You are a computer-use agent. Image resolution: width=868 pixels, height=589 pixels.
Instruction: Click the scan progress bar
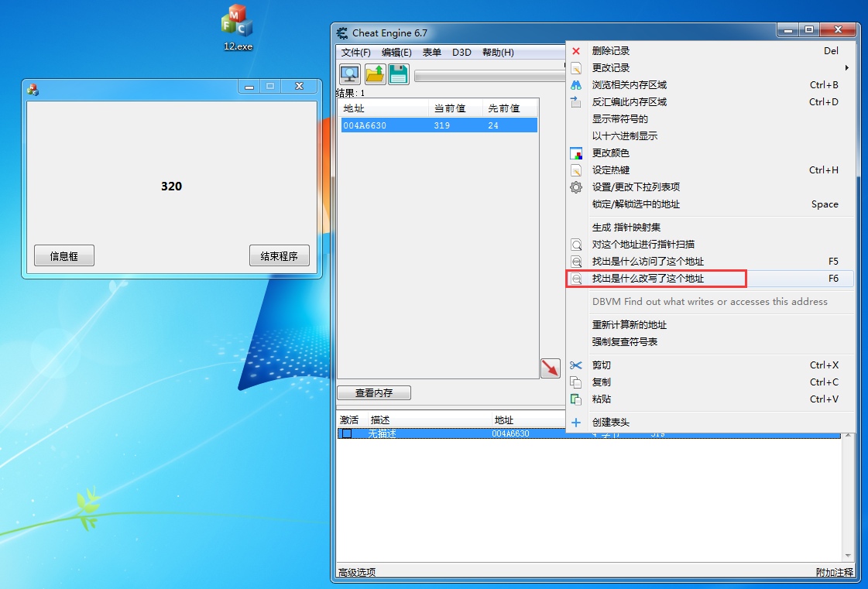click(x=490, y=77)
